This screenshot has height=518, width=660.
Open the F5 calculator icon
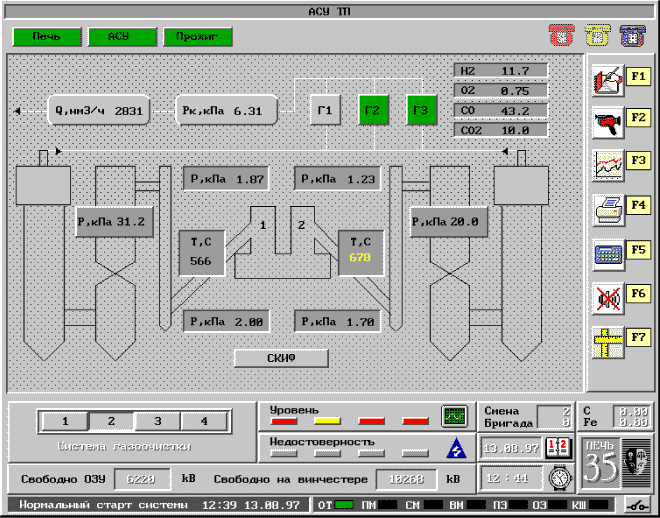coord(606,252)
